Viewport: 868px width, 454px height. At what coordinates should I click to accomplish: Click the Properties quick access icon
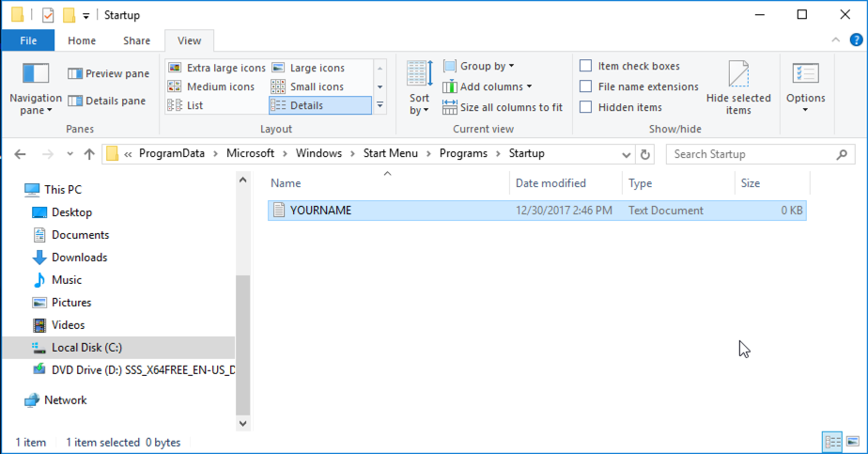[x=48, y=15]
